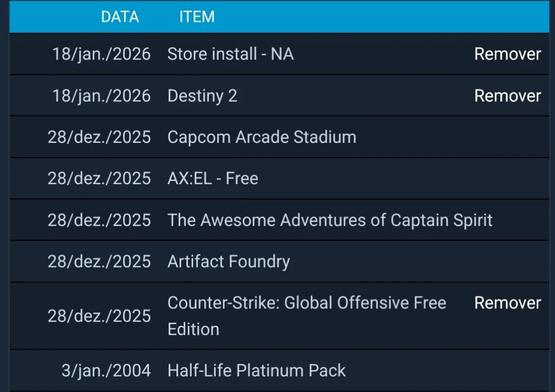Click date beside Captain Spirit entry

click(x=99, y=220)
